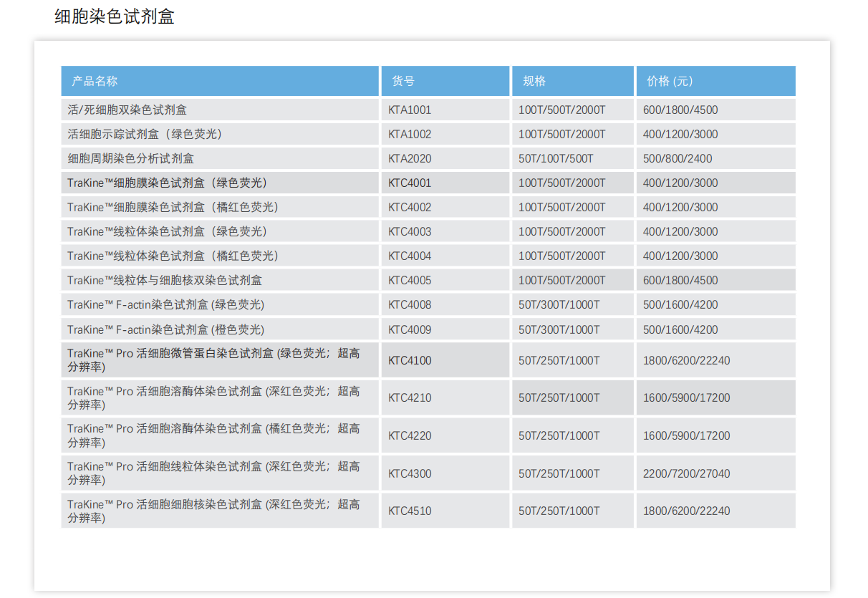Select TraKine 细胞膜染色试剂盒 (橘红色荧光) row name
Viewport: 868px width, 598px height.
point(173,208)
